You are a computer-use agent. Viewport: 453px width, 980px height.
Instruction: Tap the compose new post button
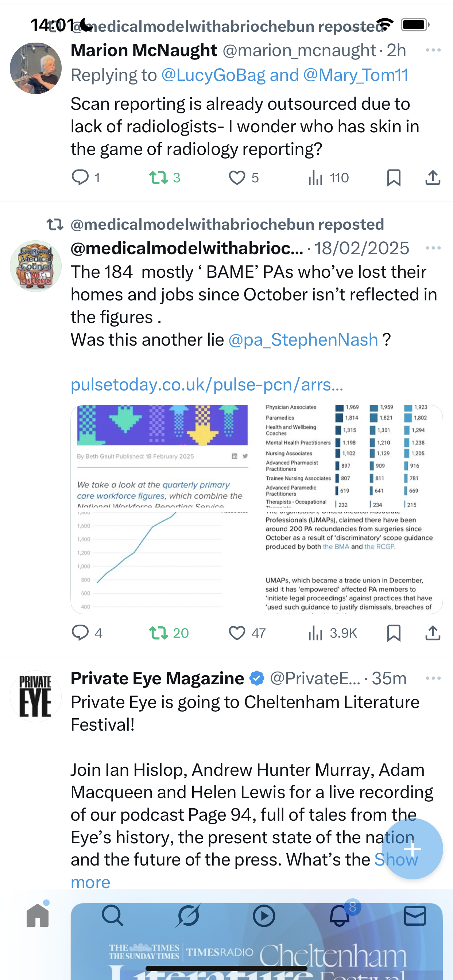[x=412, y=849]
